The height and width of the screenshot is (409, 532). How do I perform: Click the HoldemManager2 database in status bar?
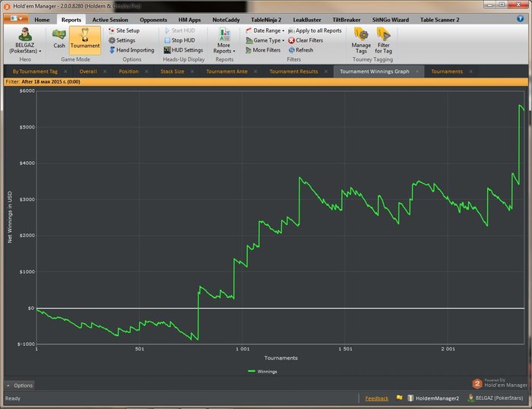point(433,398)
